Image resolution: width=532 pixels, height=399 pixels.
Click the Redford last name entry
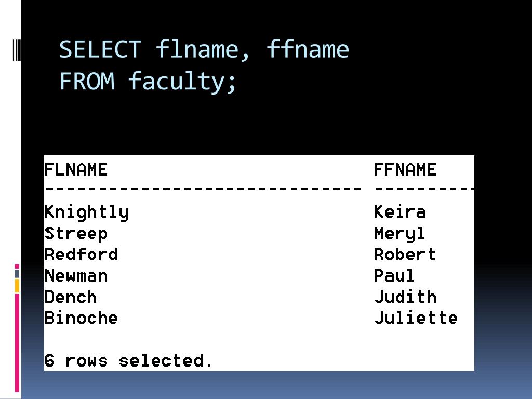(82, 255)
